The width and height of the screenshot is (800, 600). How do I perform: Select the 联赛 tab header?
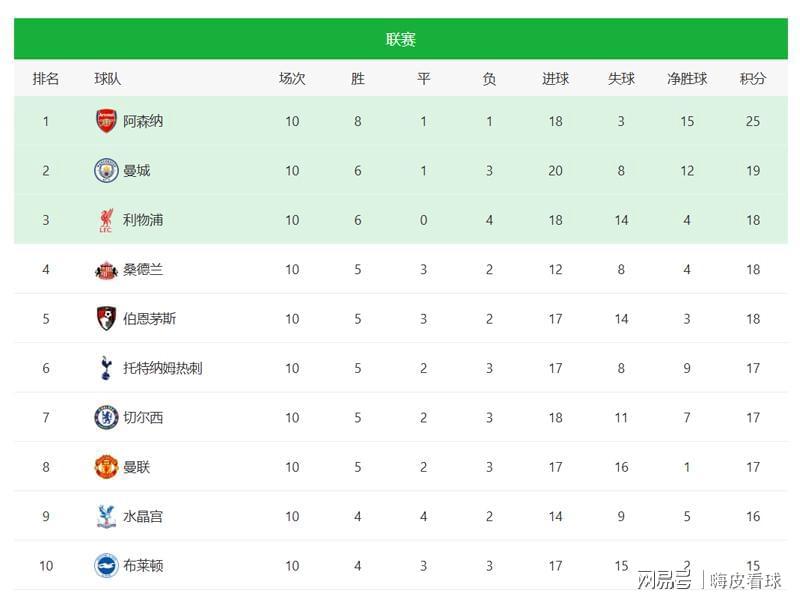tap(400, 39)
